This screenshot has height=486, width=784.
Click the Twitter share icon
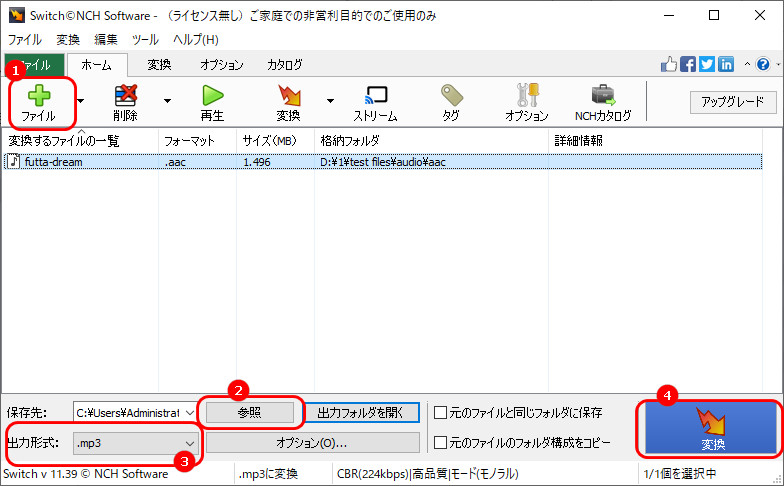pos(706,64)
